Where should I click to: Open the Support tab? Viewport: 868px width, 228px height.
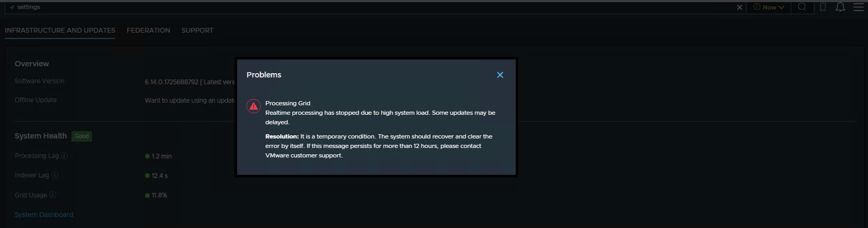pyautogui.click(x=197, y=31)
